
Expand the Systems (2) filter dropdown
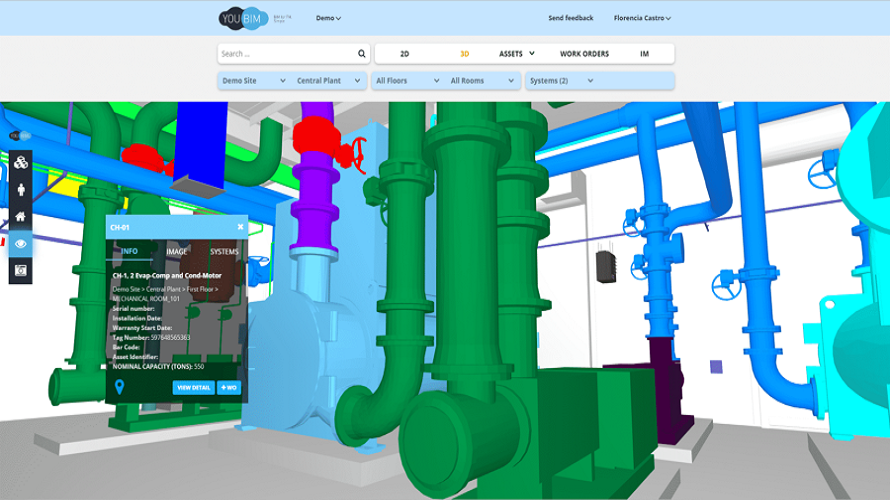561,81
